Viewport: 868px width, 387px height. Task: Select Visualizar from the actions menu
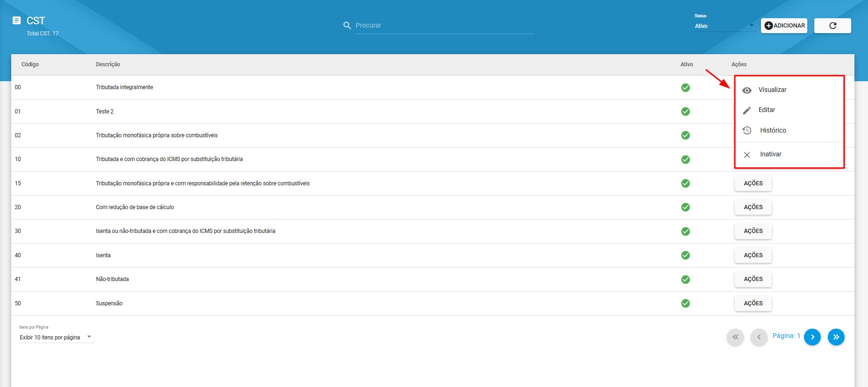click(790, 90)
